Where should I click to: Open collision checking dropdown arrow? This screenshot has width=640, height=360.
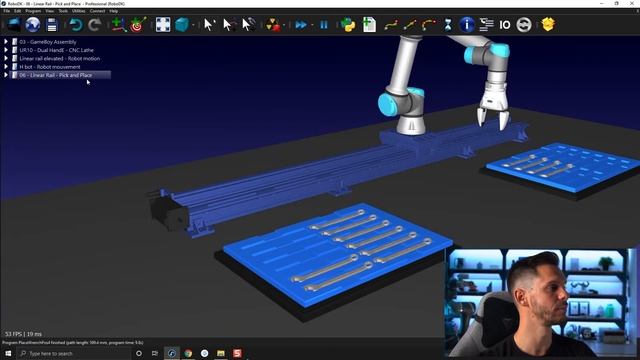pos(284,25)
